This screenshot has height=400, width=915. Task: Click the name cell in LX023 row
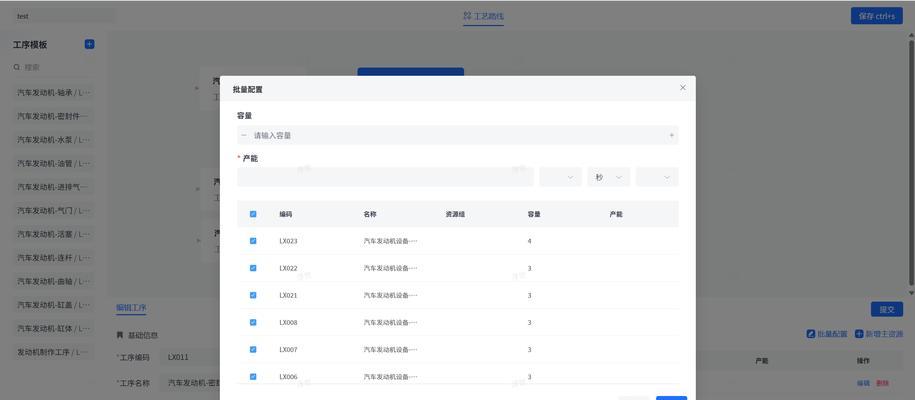pyautogui.click(x=390, y=241)
